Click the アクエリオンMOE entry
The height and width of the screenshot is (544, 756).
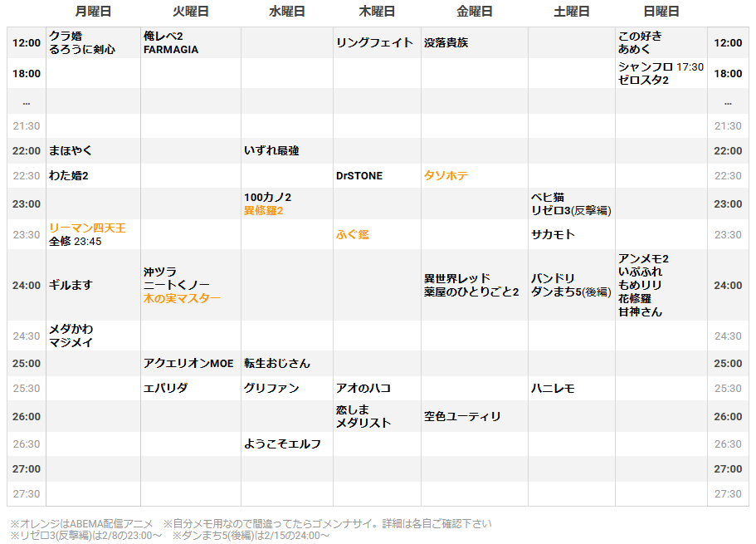188,364
